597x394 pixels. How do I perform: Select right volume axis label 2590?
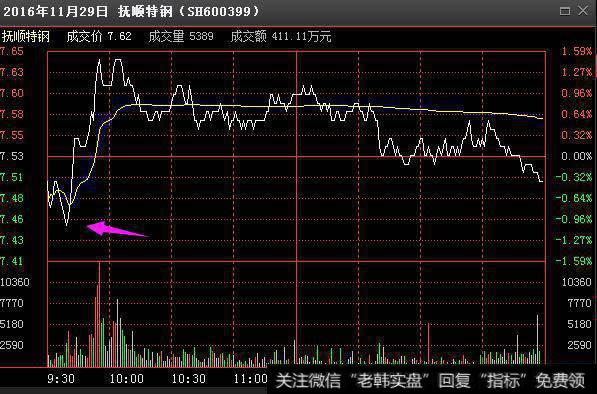pos(579,345)
